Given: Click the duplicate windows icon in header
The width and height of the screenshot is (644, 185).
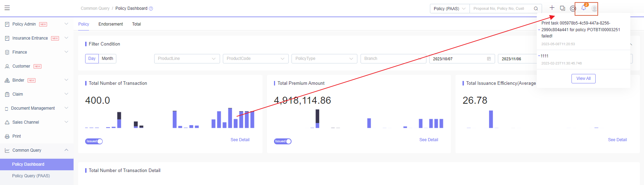Looking at the screenshot, I should [x=562, y=8].
